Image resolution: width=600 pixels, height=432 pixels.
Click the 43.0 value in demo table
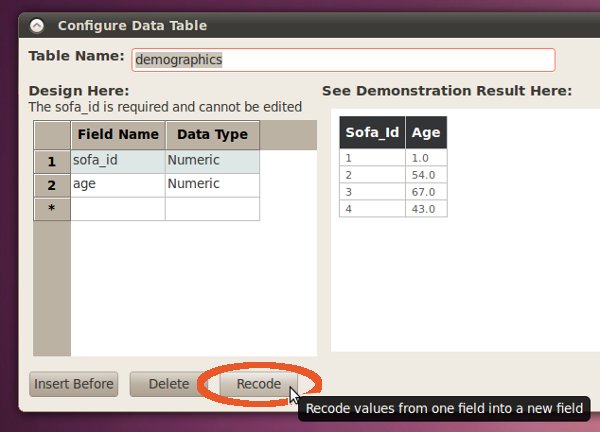426,209
